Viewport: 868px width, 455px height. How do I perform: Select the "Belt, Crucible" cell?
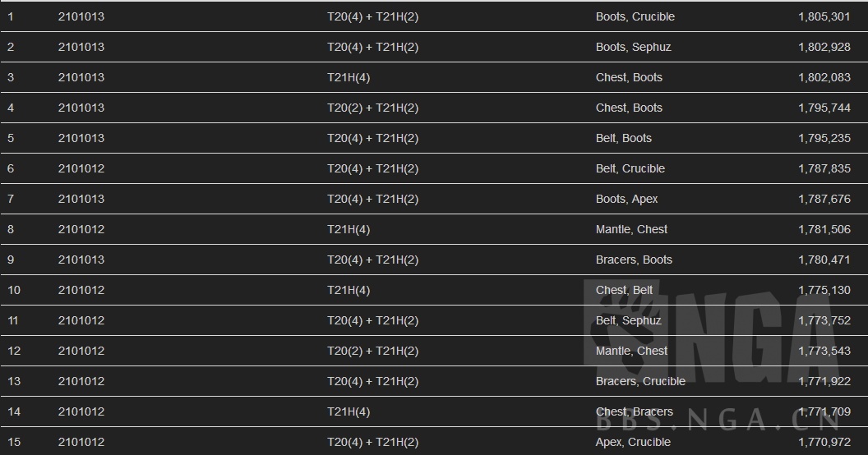[x=630, y=168]
